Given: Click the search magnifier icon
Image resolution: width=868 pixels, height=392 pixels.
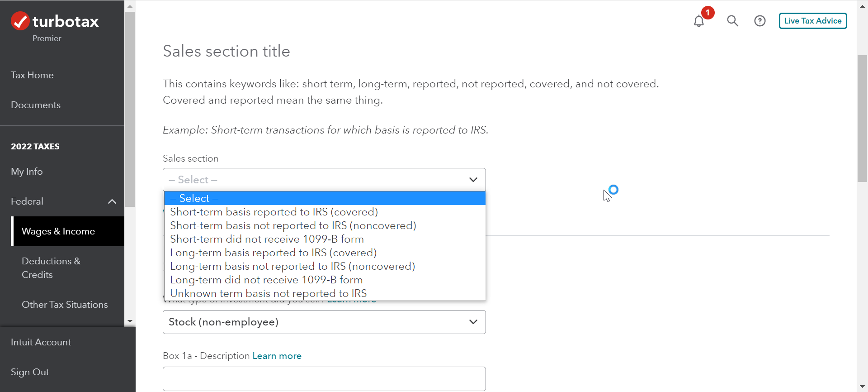Looking at the screenshot, I should point(732,21).
